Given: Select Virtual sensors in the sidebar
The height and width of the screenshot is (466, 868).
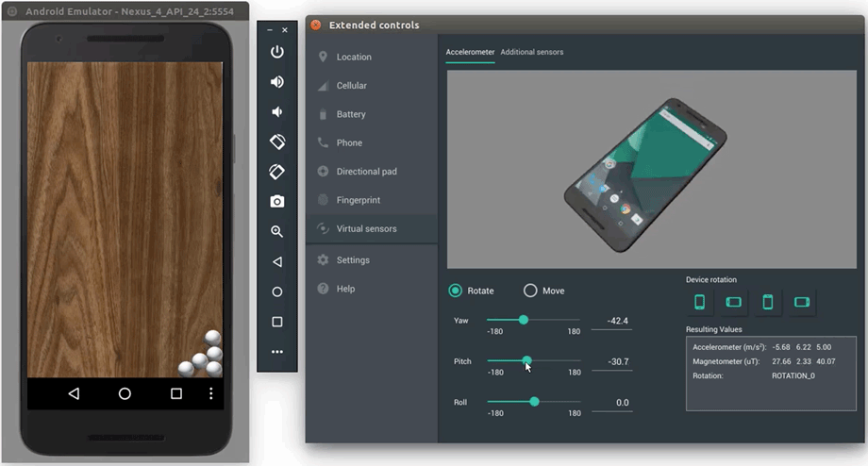Looking at the screenshot, I should point(372,228).
